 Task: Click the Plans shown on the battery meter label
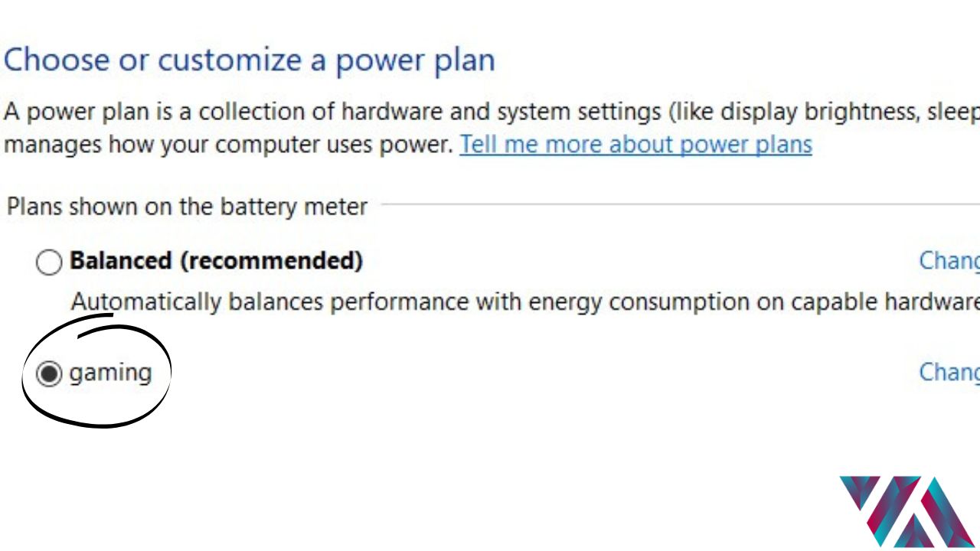coord(187,207)
